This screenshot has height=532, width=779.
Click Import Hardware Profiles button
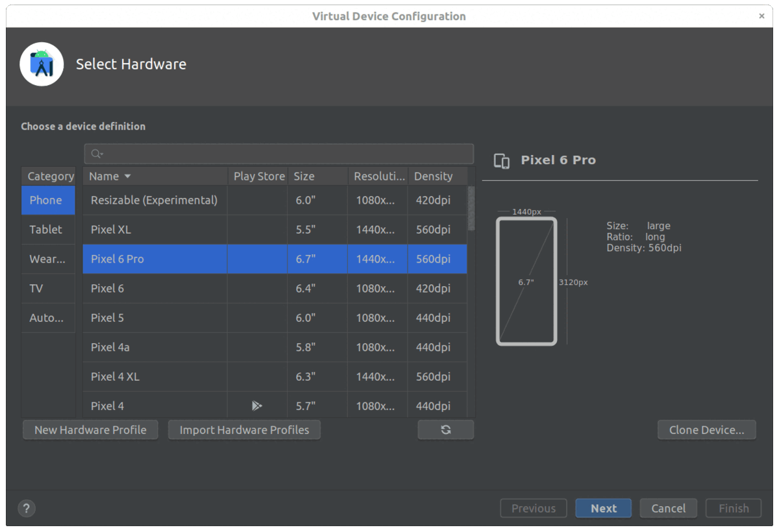(244, 429)
